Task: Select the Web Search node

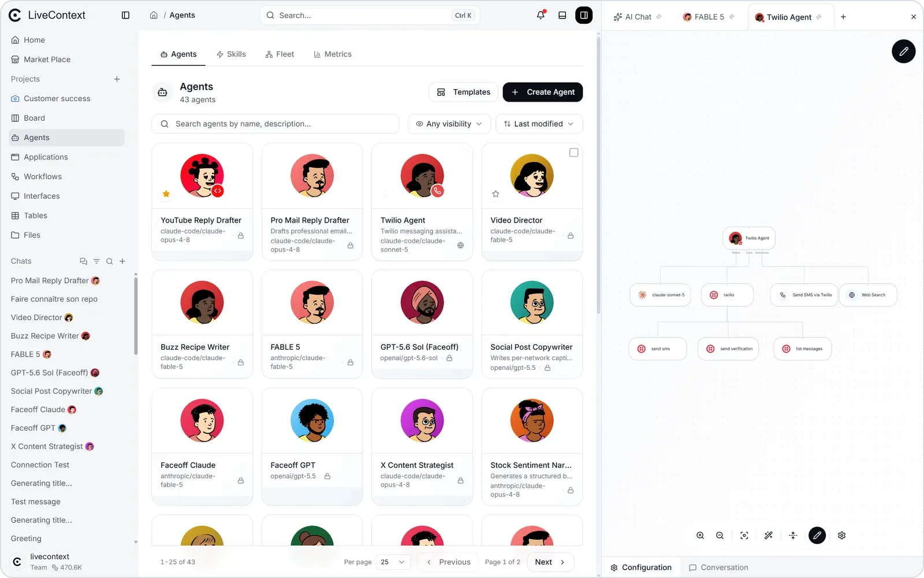Action: pyautogui.click(x=867, y=295)
